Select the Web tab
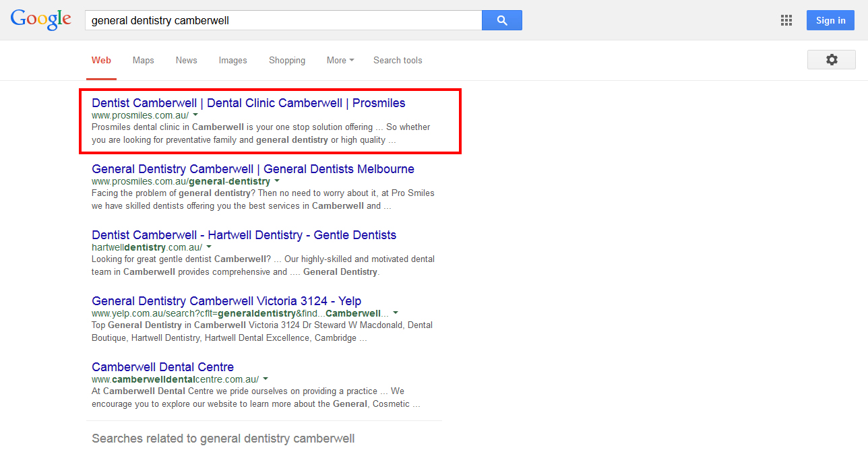The height and width of the screenshot is (452, 868). click(101, 60)
